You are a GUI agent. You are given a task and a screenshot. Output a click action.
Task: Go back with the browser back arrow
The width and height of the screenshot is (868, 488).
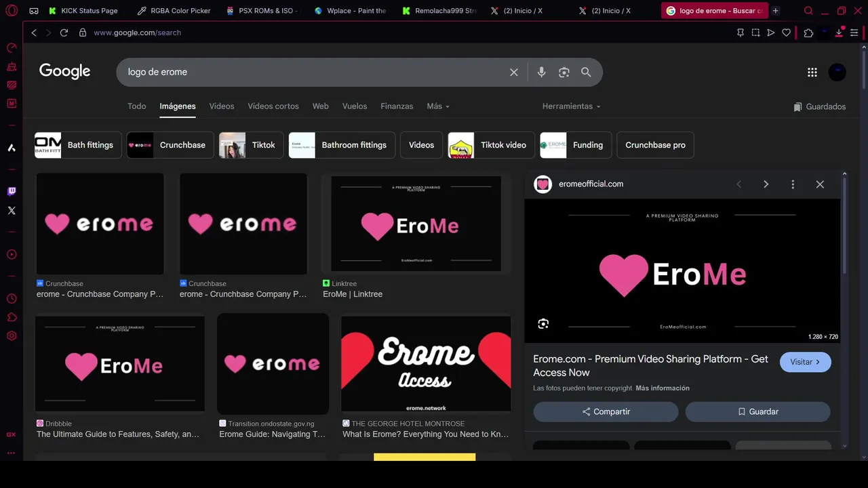click(x=34, y=33)
